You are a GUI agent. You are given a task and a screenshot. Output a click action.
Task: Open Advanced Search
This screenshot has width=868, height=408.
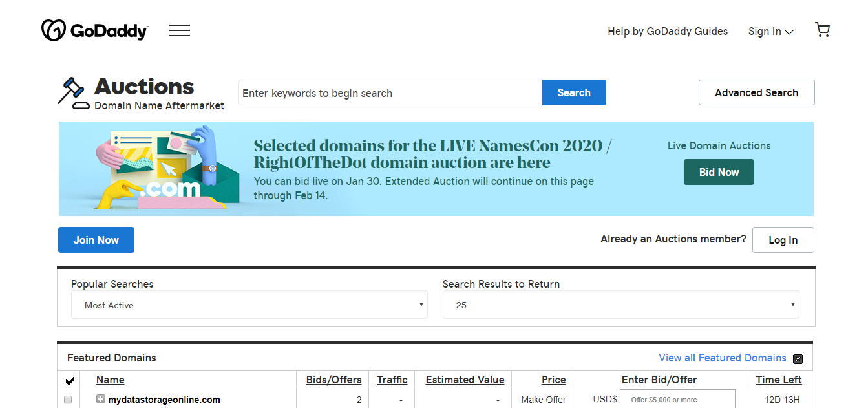click(x=756, y=92)
